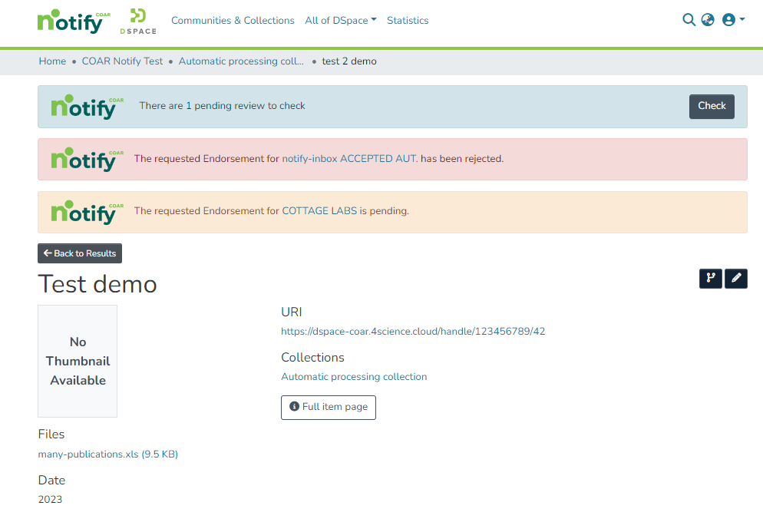
Task: Click the DSpace logo
Action: pos(138,21)
